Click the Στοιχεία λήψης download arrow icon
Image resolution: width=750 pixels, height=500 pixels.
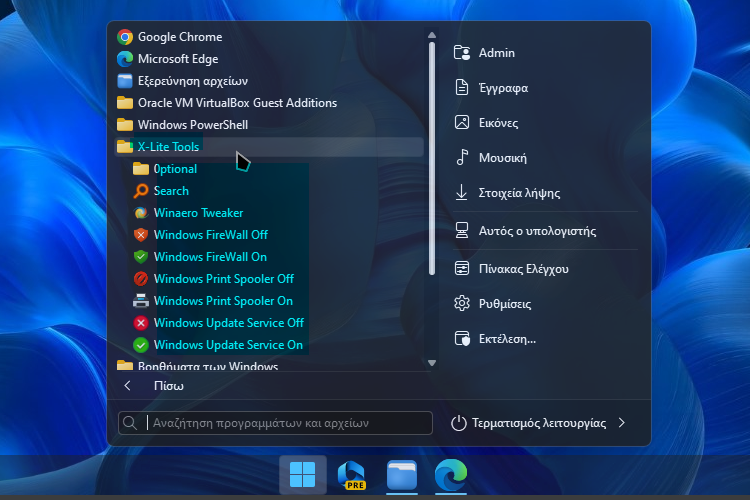pyautogui.click(x=462, y=192)
